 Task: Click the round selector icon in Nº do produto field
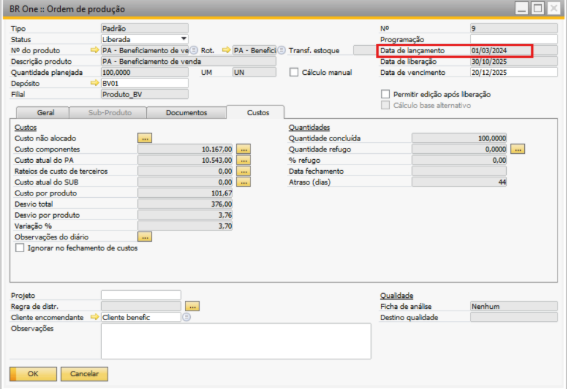(194, 50)
